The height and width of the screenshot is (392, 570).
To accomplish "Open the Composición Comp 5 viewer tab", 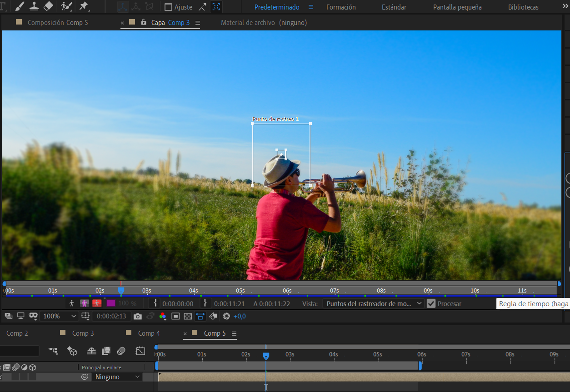I will (58, 23).
